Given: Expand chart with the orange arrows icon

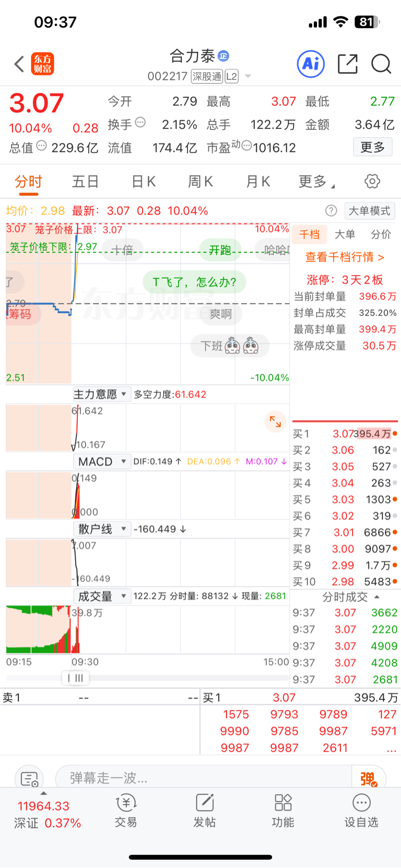Looking at the screenshot, I should (275, 421).
